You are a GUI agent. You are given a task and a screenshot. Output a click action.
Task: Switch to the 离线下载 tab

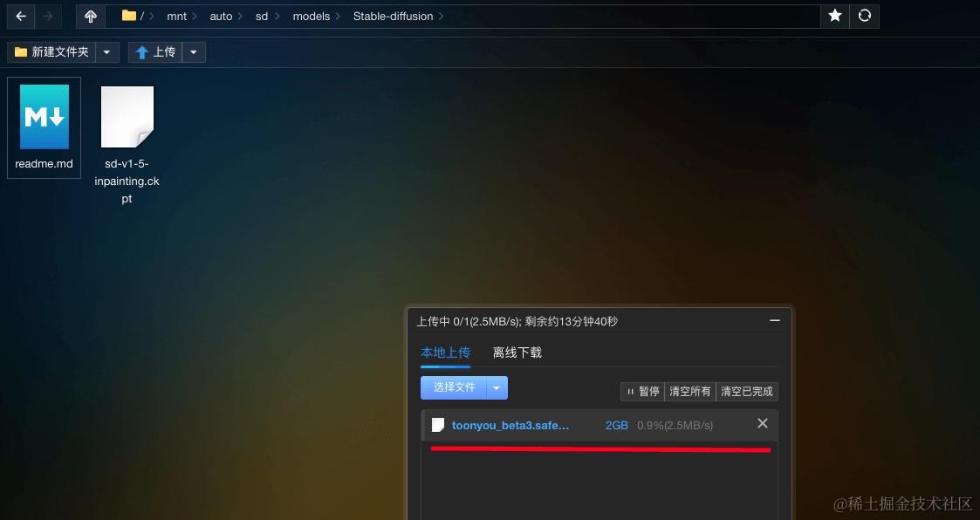pyautogui.click(x=517, y=352)
